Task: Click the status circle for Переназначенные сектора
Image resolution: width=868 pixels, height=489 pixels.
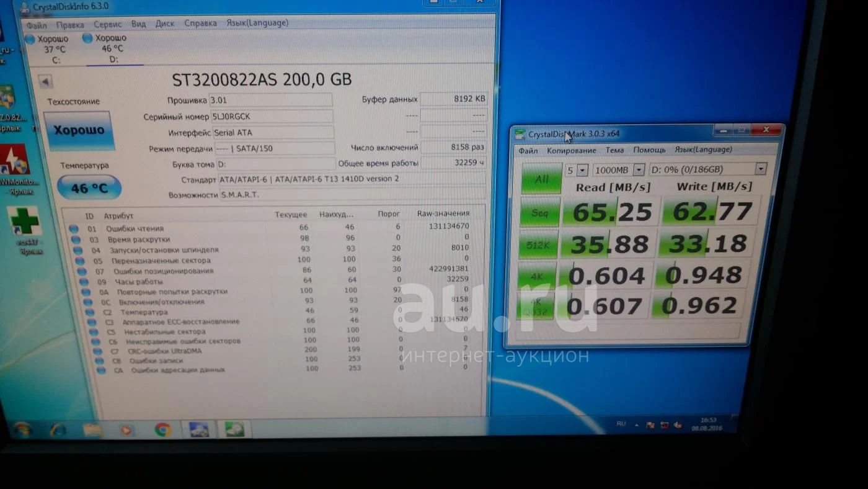Action: tap(80, 261)
